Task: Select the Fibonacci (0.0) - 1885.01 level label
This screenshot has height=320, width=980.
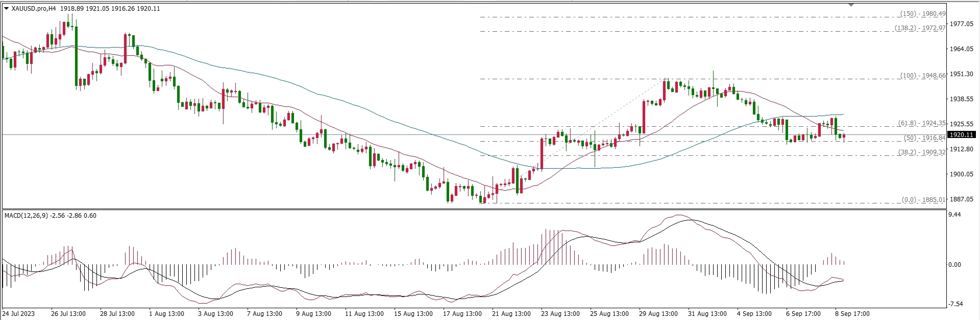Action: 923,200
